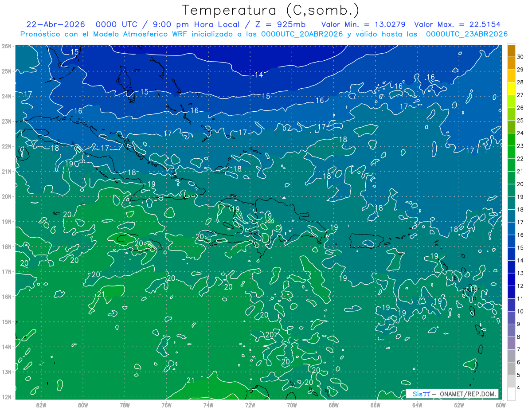Click the SisPI ONAMET/REP.DOM. label
Viewport: 532px width, 411px height.
tap(453, 394)
